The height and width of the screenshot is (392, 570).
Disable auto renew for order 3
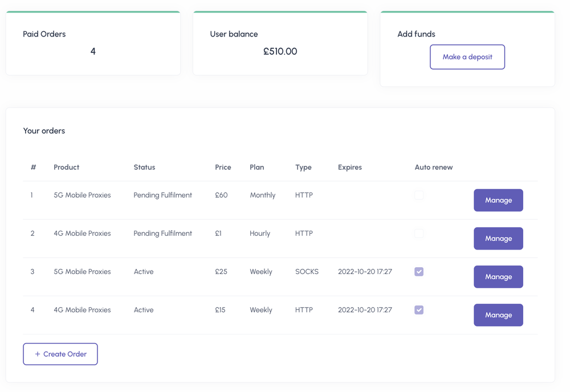[x=419, y=272]
